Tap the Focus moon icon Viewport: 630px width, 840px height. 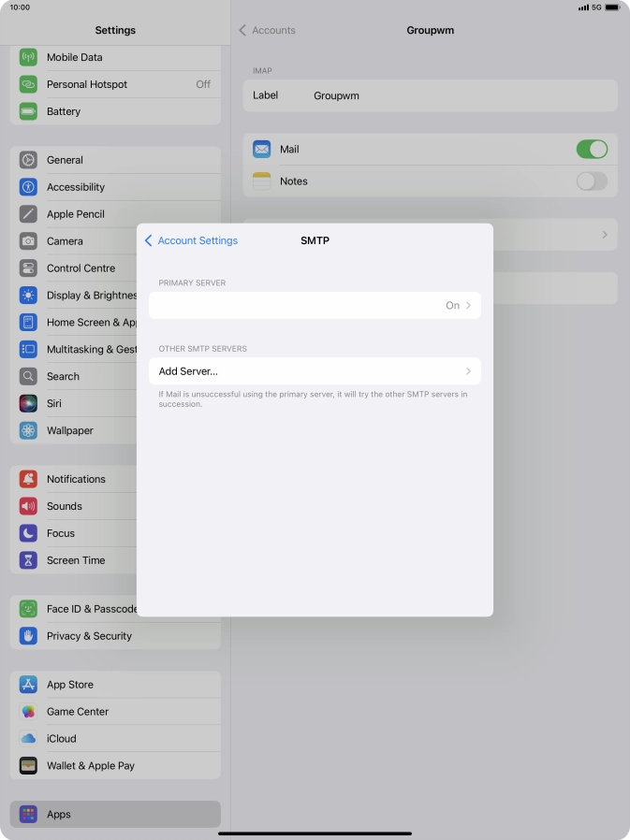tap(28, 533)
